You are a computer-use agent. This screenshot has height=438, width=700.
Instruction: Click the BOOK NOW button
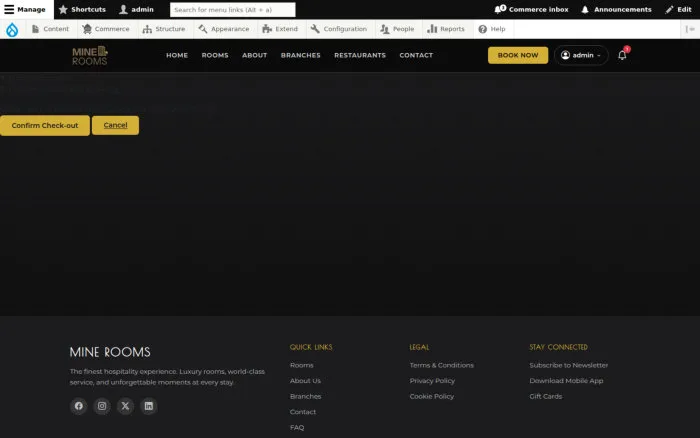pos(518,55)
